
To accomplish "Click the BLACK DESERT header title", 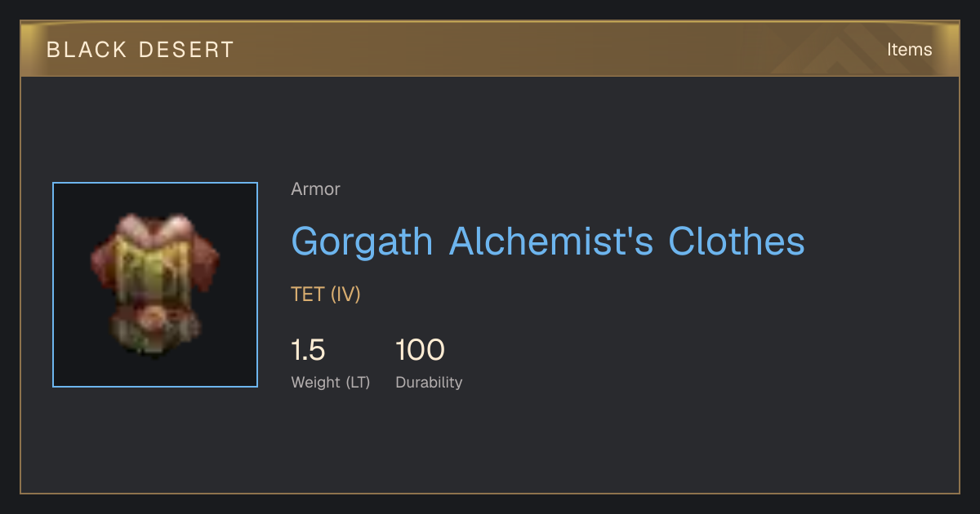I will coord(140,50).
